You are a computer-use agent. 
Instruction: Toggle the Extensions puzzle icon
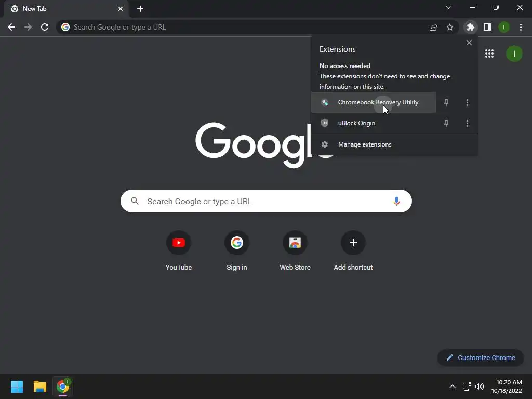(x=470, y=27)
